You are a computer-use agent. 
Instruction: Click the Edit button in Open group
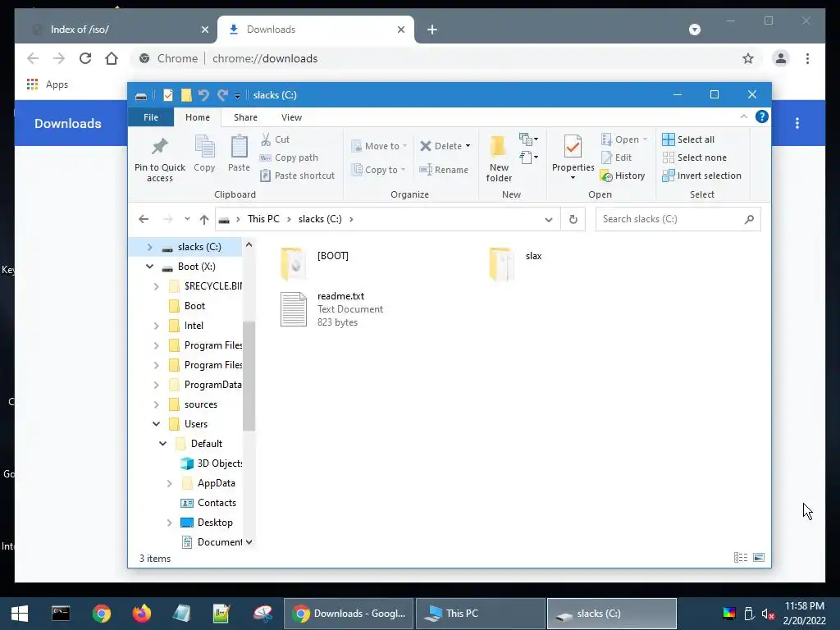(x=617, y=157)
